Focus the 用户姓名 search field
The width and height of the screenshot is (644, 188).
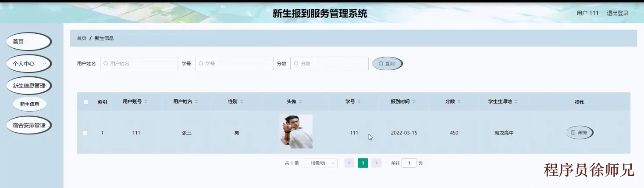pos(139,64)
